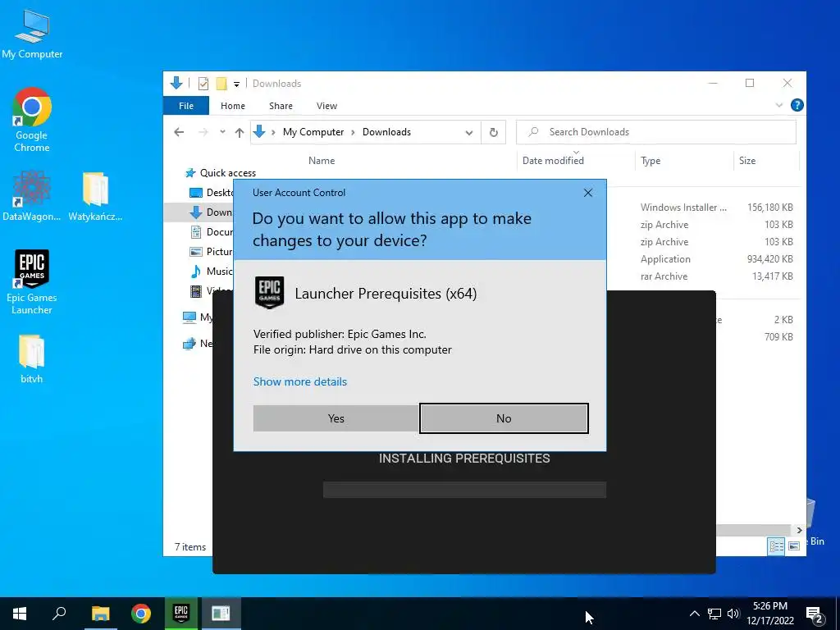840x630 pixels.
Task: Select Pictures in navigation pane
Action: (212, 251)
